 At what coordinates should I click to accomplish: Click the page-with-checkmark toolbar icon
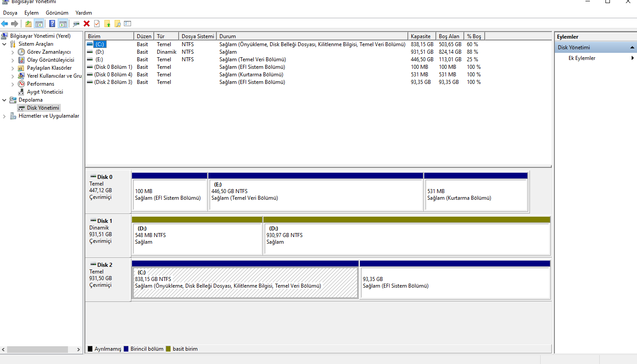point(97,24)
